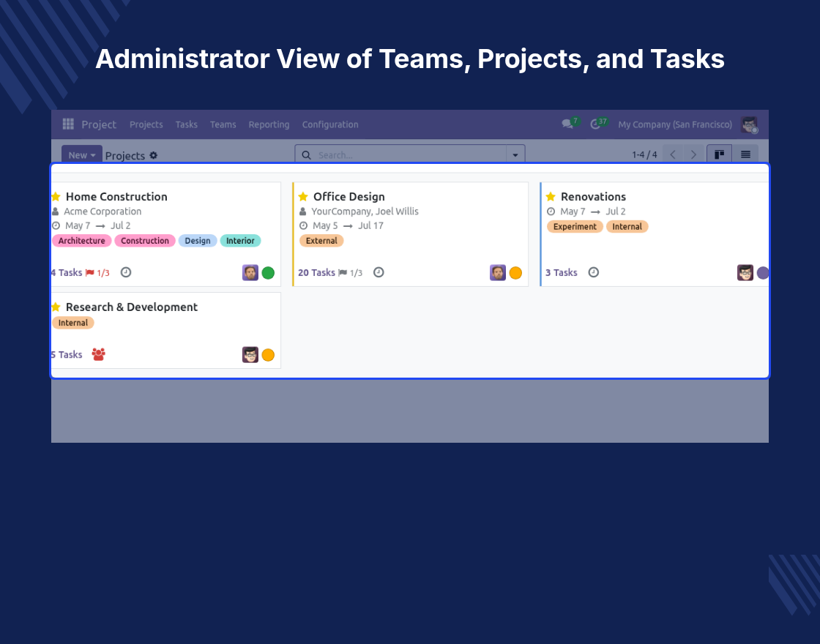Click the red people activity icon on Research & Development
820x644 pixels.
[98, 354]
